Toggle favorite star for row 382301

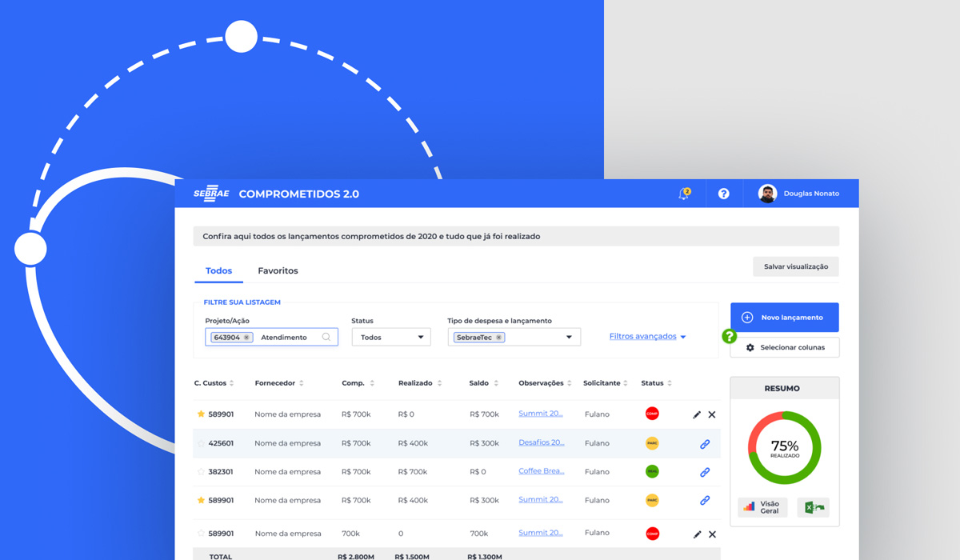click(201, 472)
